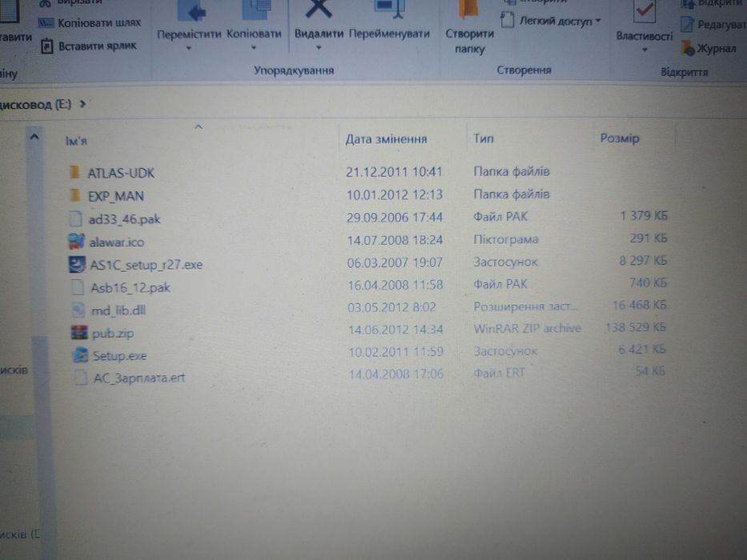Click the date 03.05.2012 8:02
The height and width of the screenshot is (560, 747).
pos(392,306)
